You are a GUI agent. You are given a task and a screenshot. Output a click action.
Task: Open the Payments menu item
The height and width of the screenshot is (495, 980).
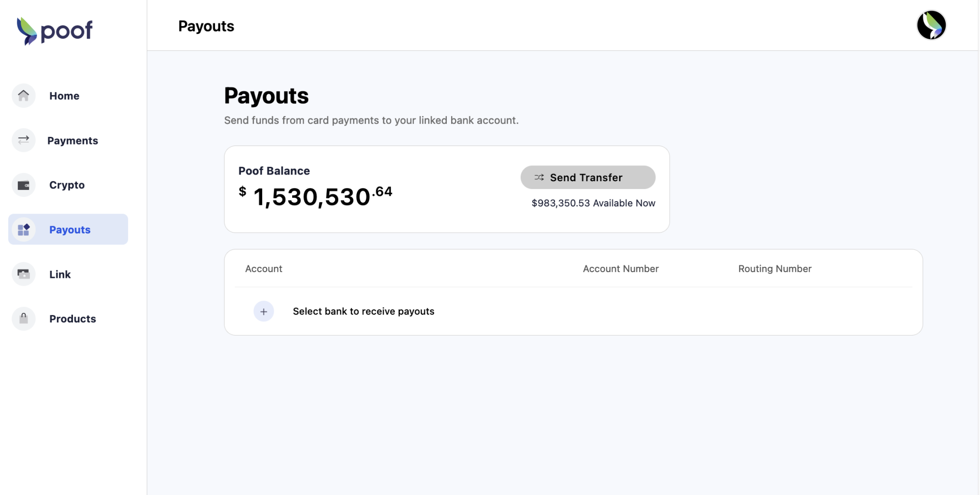click(x=72, y=141)
